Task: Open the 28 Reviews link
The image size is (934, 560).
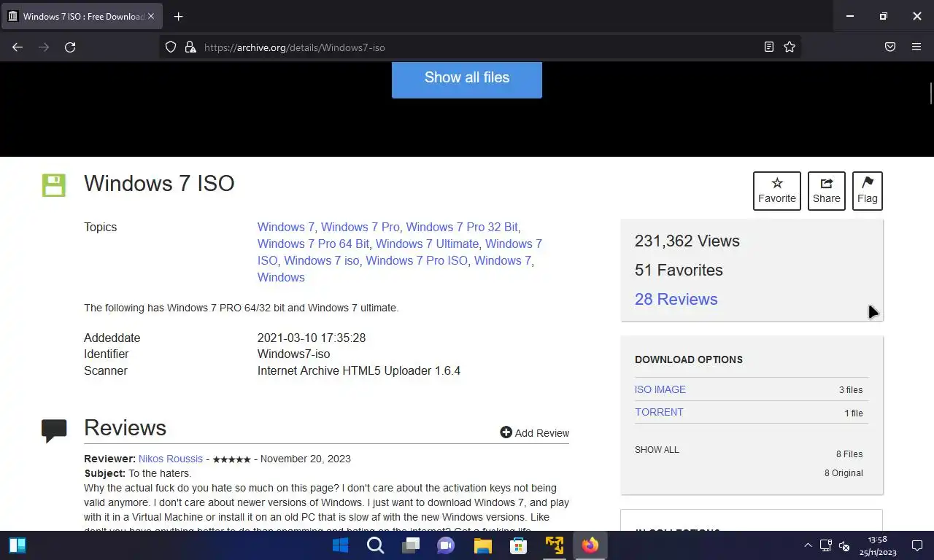Action: pyautogui.click(x=676, y=299)
